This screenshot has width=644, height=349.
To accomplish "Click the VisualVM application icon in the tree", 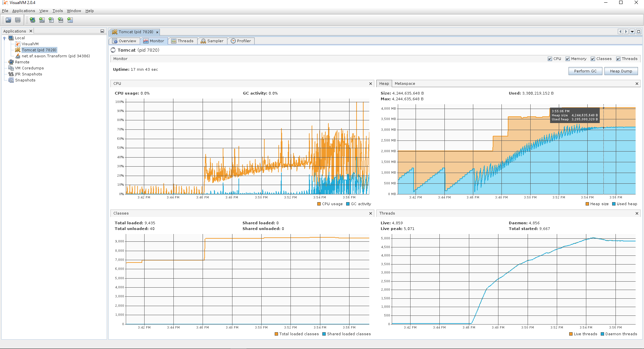I will [x=18, y=44].
